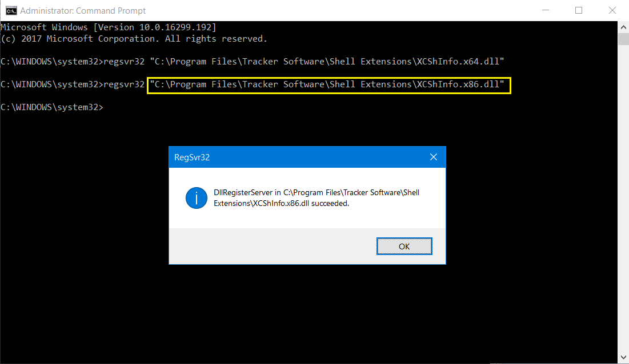Image resolution: width=629 pixels, height=364 pixels.
Task: Open Command Prompt system menu icon
Action: [11, 10]
